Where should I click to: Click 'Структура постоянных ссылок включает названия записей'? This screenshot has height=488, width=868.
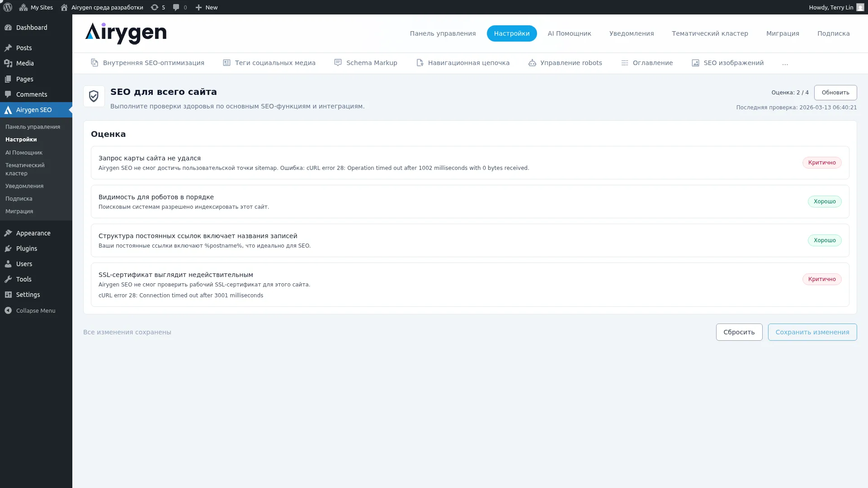[198, 236]
